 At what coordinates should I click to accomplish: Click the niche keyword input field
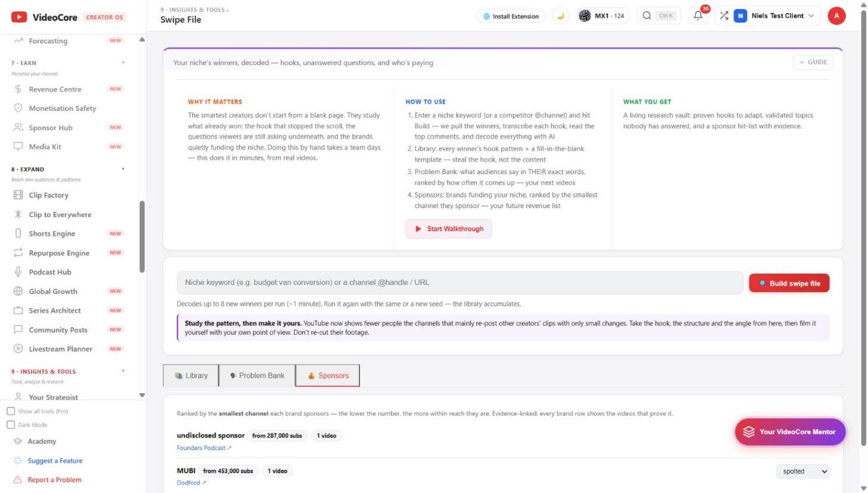click(x=460, y=283)
